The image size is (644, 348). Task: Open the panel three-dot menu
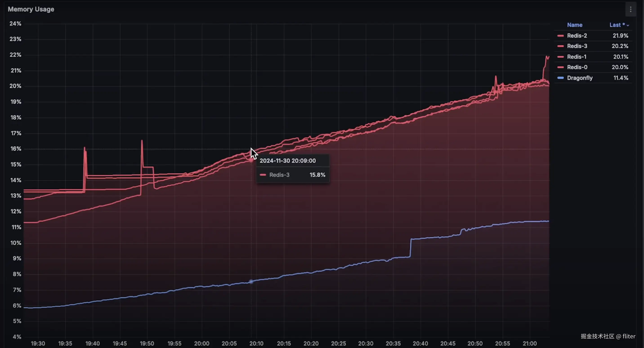pyautogui.click(x=631, y=9)
